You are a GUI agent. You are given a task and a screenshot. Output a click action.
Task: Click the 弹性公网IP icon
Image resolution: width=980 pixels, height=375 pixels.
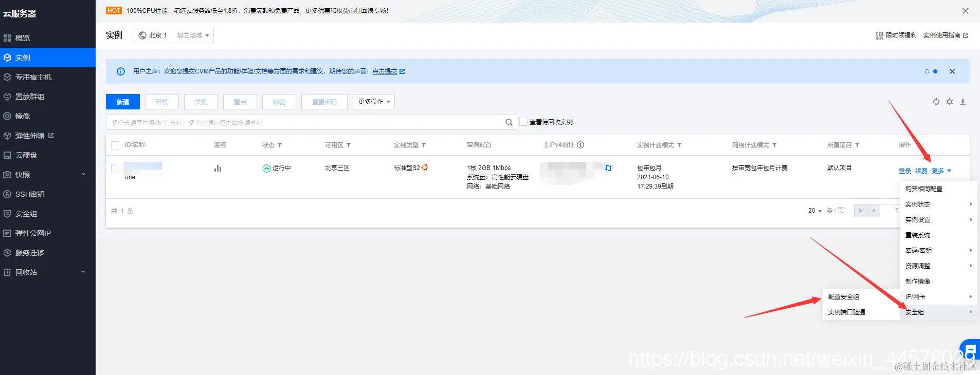[7, 233]
